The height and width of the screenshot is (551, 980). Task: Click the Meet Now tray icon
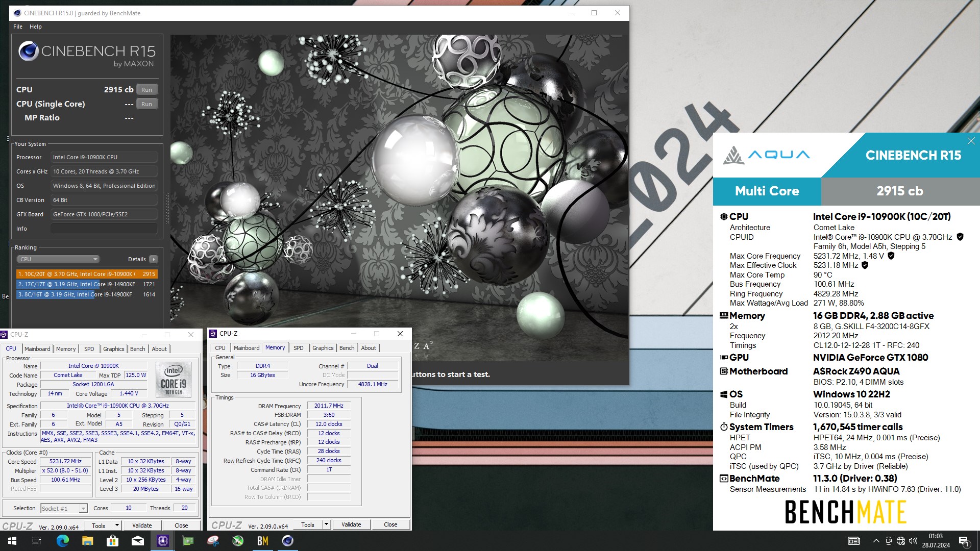(x=889, y=541)
